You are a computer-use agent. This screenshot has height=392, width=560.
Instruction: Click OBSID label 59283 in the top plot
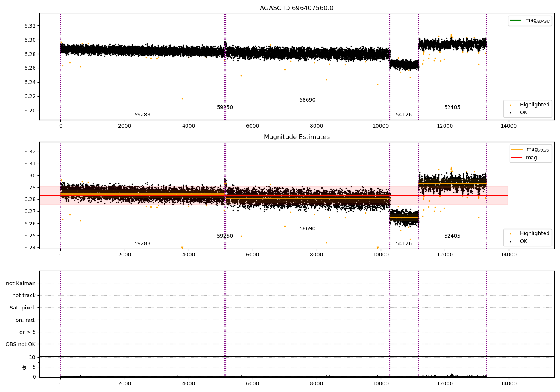(142, 115)
